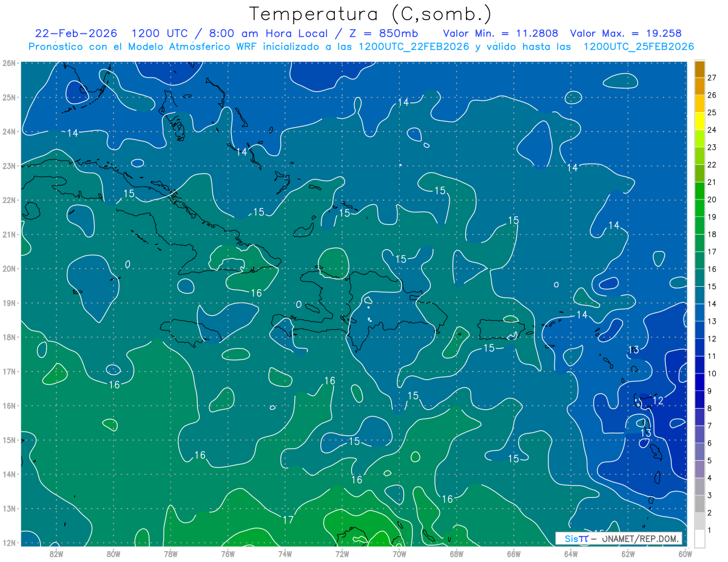Click the legend number 26 on color bar

click(x=712, y=95)
